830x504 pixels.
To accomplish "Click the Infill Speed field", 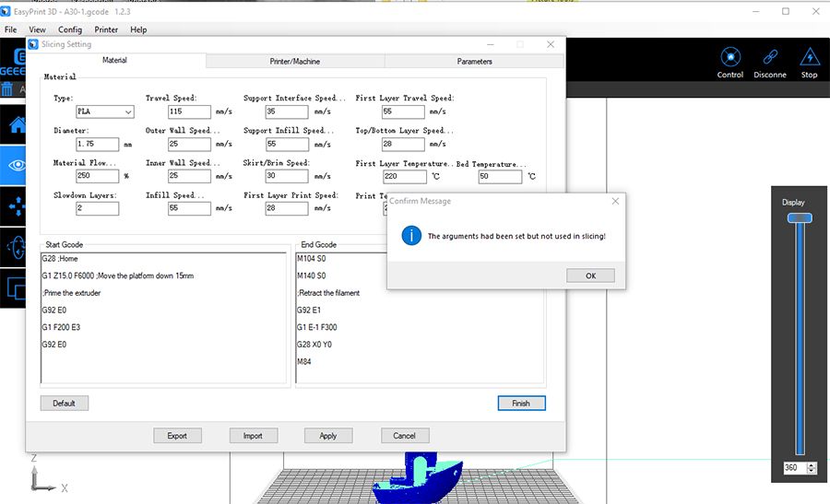I will coord(189,208).
